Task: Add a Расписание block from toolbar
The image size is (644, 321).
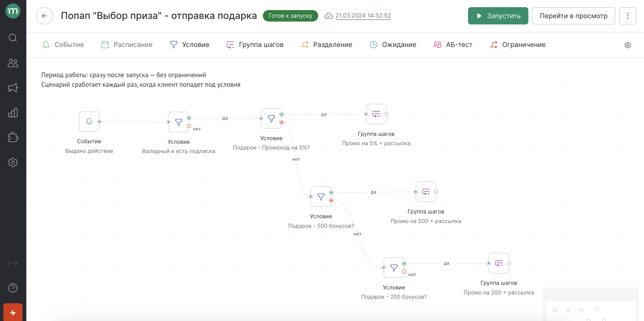Action: pos(127,45)
